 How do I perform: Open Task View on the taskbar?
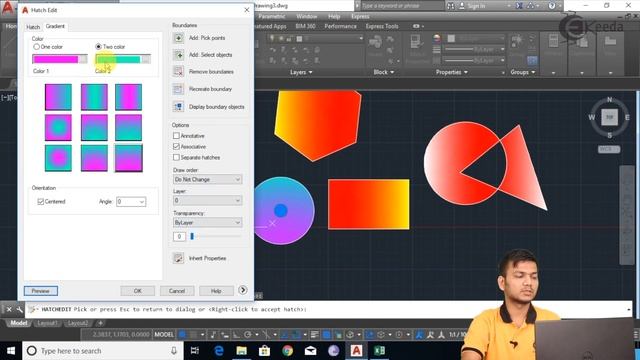point(195,351)
